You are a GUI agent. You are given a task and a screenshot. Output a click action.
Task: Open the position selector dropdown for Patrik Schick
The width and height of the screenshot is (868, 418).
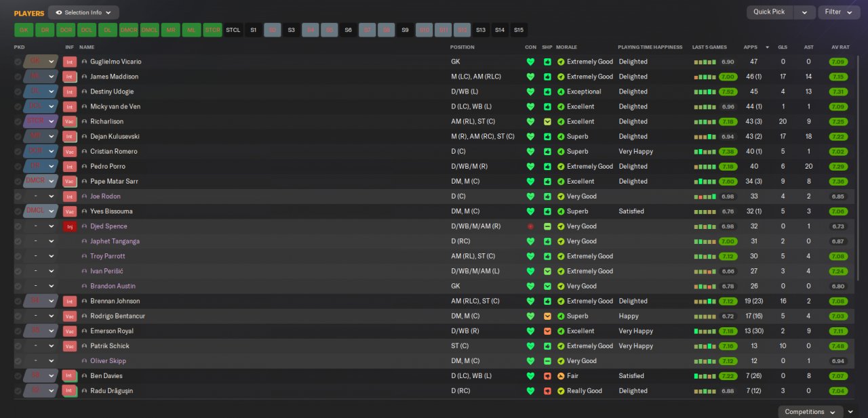pyautogui.click(x=51, y=346)
